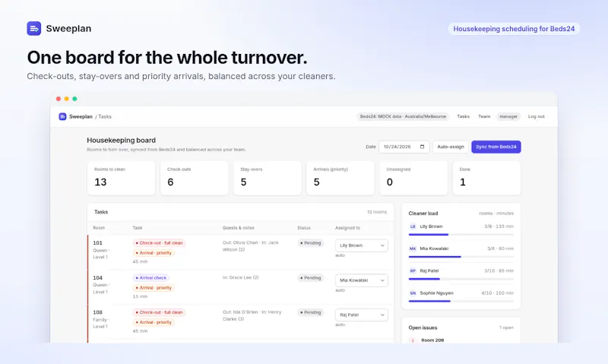Click the yellow minimize window dot
Viewport: 608px width, 364px height.
(x=66, y=99)
